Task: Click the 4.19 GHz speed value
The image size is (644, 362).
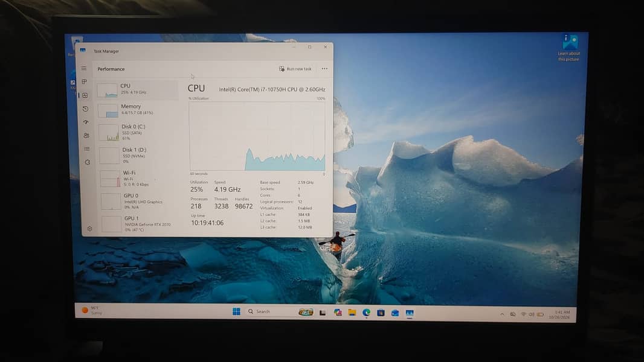Action: pyautogui.click(x=227, y=189)
